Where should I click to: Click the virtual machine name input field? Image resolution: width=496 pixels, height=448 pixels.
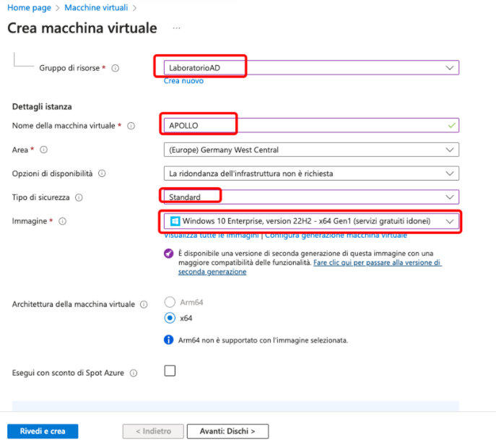point(310,125)
